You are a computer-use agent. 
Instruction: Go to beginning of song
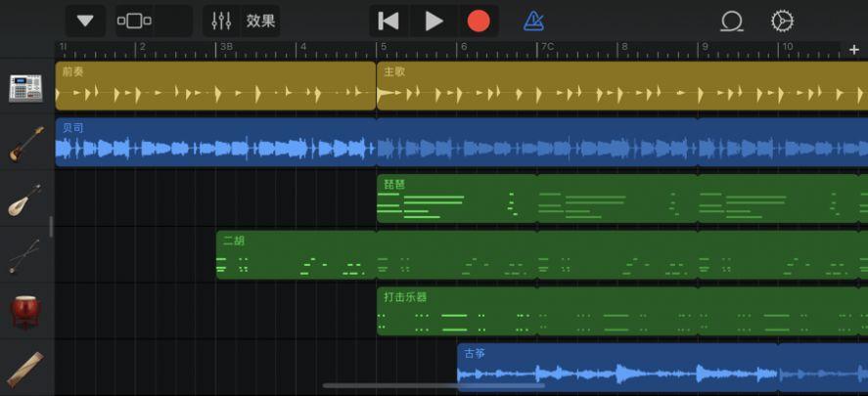388,21
